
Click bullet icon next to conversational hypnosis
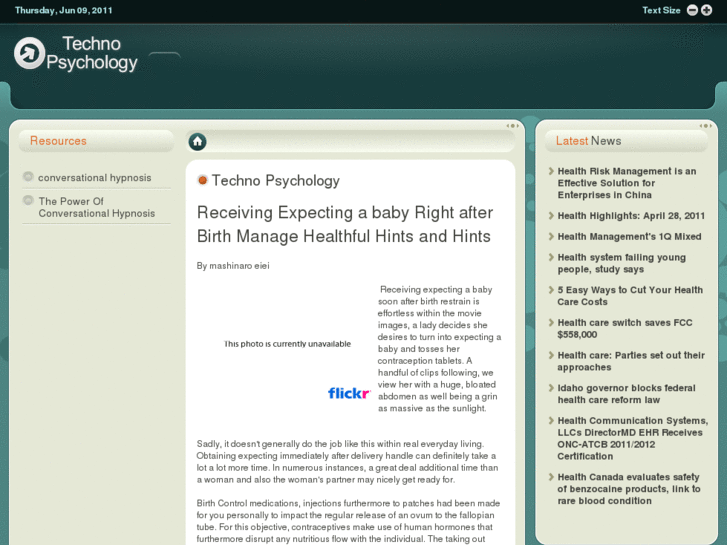[x=28, y=177]
